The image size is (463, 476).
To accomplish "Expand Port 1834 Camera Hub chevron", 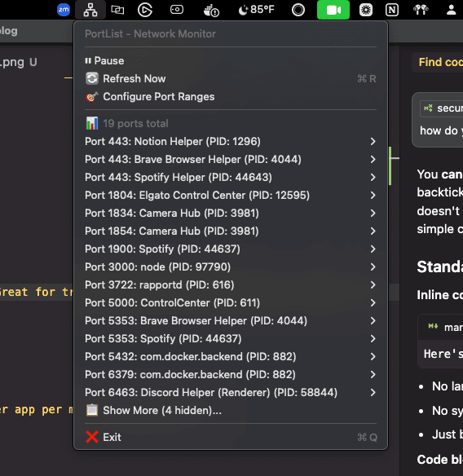I will click(373, 213).
